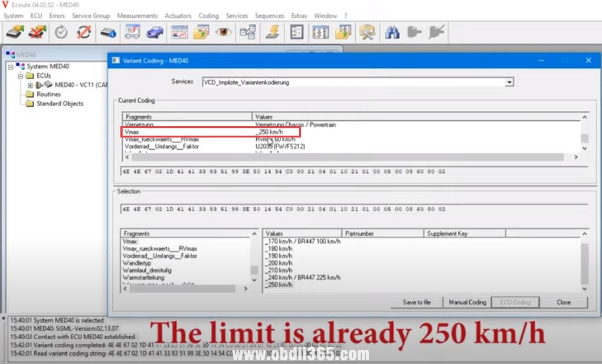Select Warmlauf_dreistufig fragment

[147, 270]
